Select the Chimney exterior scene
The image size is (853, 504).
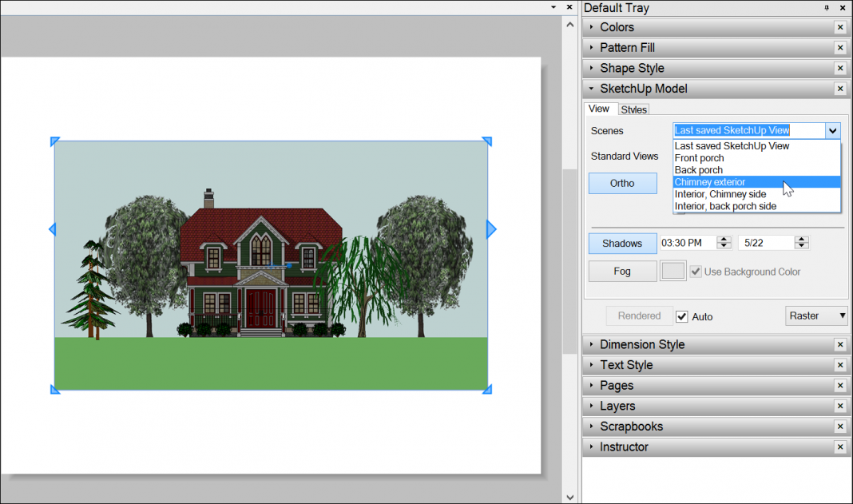pyautogui.click(x=710, y=182)
